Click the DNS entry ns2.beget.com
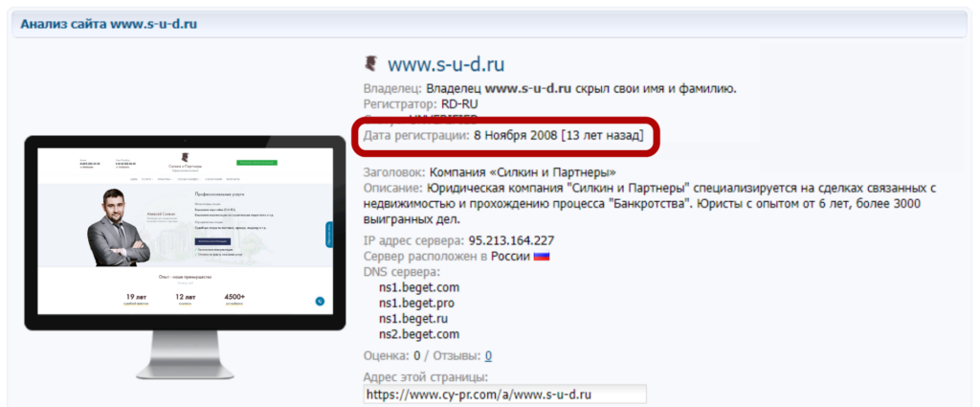The image size is (980, 407). [419, 334]
